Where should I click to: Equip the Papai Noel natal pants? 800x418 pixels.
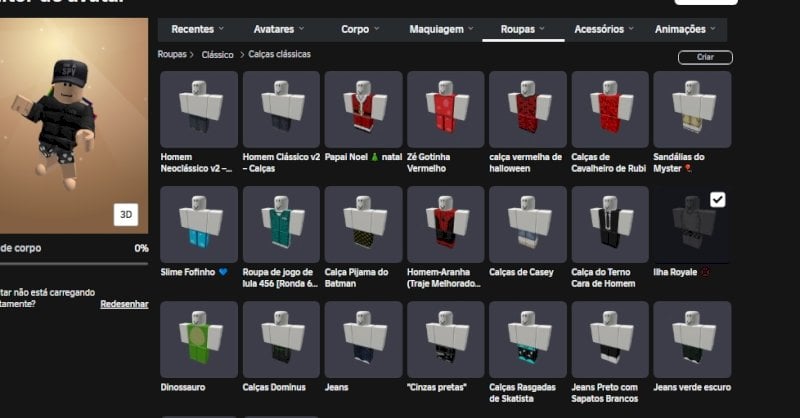pyautogui.click(x=363, y=110)
